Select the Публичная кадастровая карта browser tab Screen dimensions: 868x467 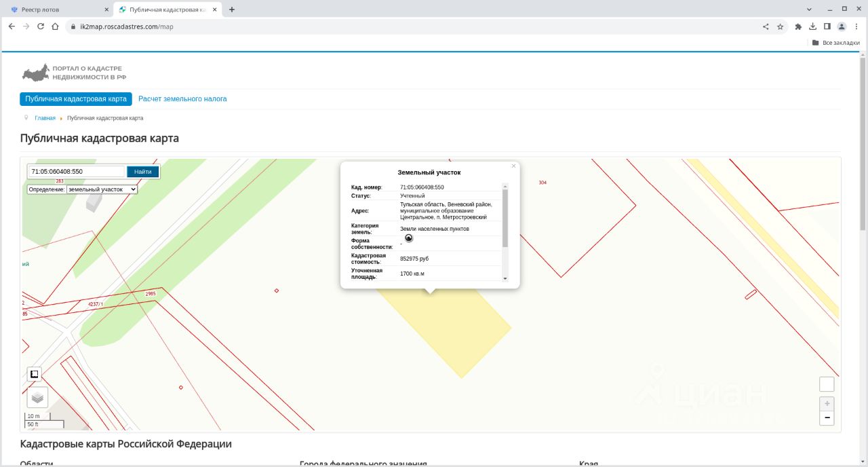(167, 10)
